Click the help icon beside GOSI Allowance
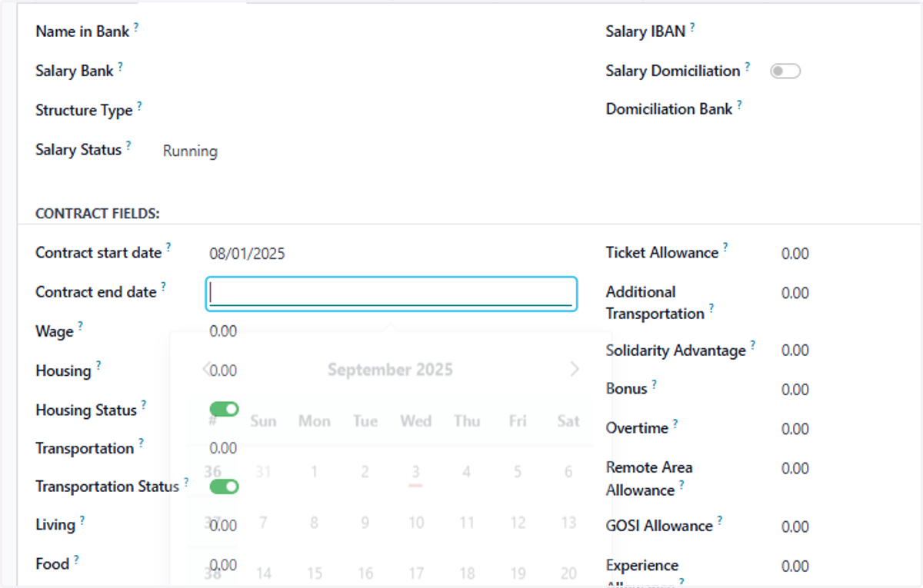The width and height of the screenshot is (923, 588). click(x=719, y=521)
